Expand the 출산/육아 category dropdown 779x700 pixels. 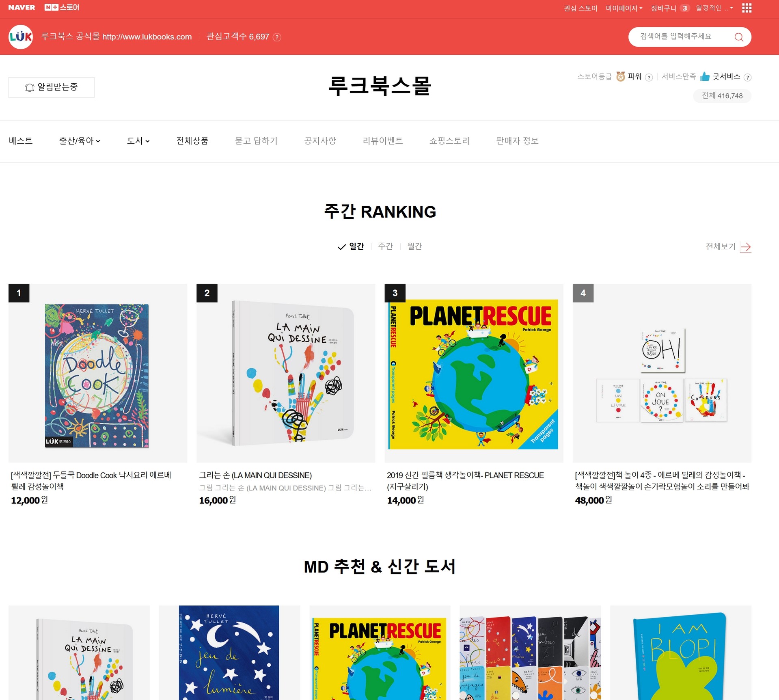pos(80,141)
